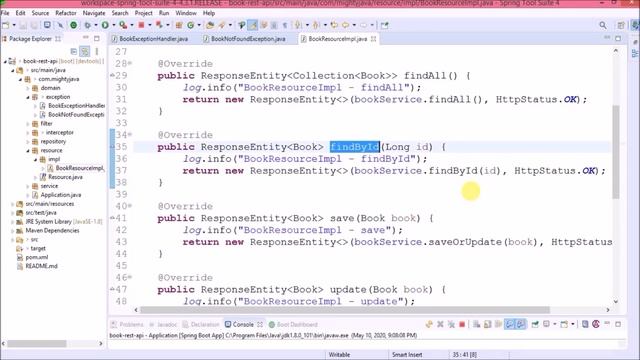Click the Back navigation arrow in toolbar
The image size is (640, 360).
(x=345, y=25)
